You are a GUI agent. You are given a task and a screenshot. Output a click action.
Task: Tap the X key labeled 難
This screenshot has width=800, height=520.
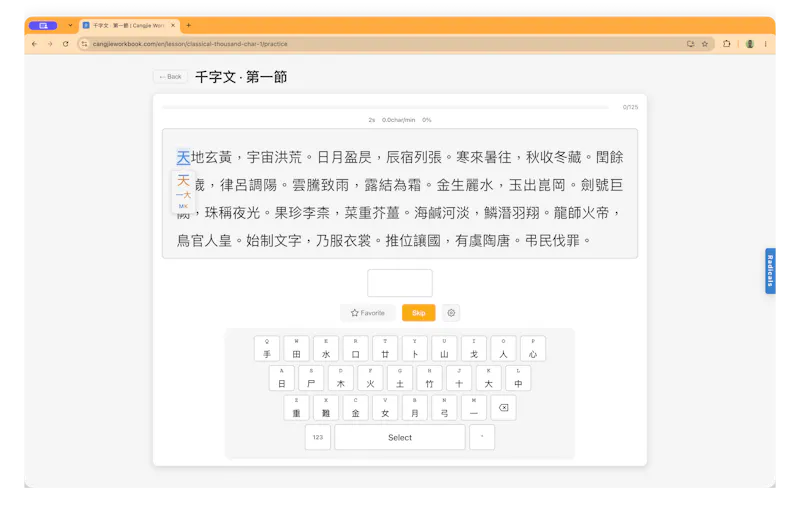326,408
